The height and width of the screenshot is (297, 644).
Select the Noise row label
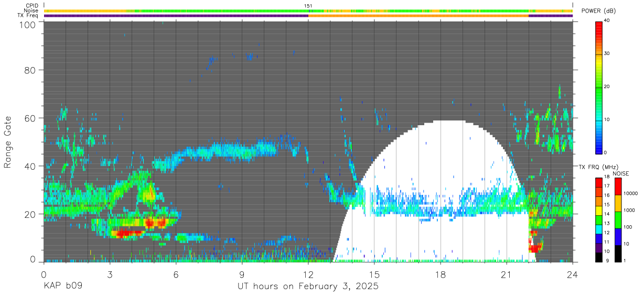coord(31,10)
